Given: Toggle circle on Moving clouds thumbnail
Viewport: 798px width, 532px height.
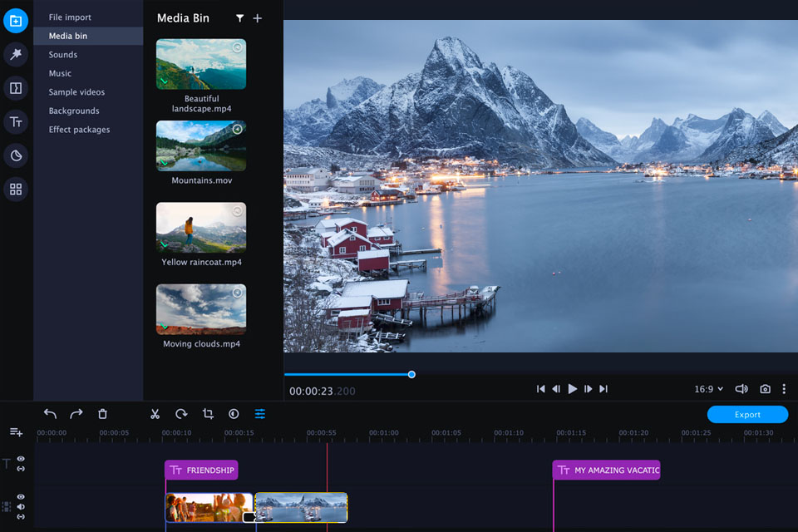Looking at the screenshot, I should tap(237, 293).
